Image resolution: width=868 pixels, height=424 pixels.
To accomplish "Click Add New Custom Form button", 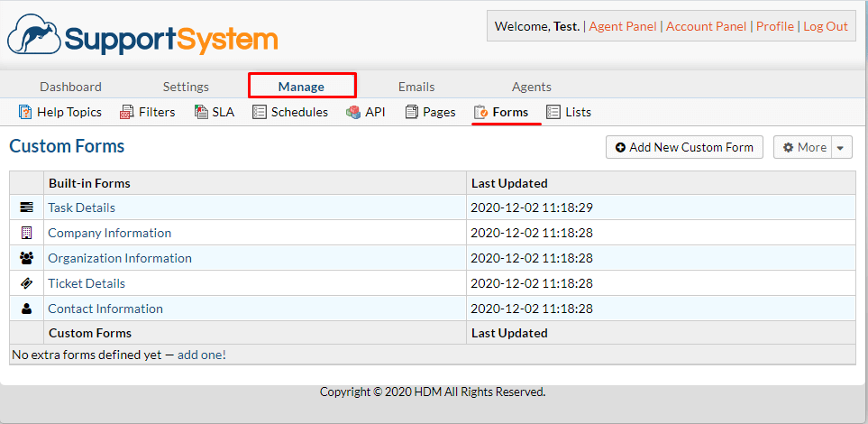I will tap(684, 147).
